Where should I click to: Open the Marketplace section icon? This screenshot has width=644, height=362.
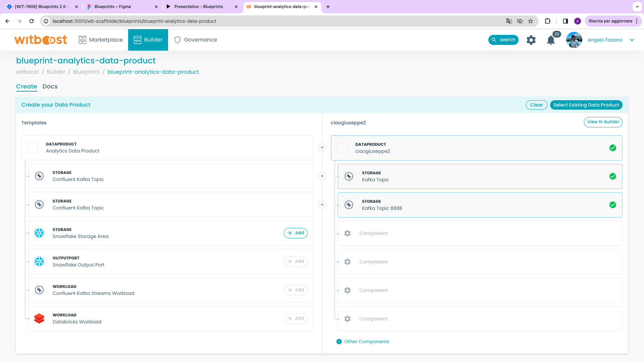[82, 40]
